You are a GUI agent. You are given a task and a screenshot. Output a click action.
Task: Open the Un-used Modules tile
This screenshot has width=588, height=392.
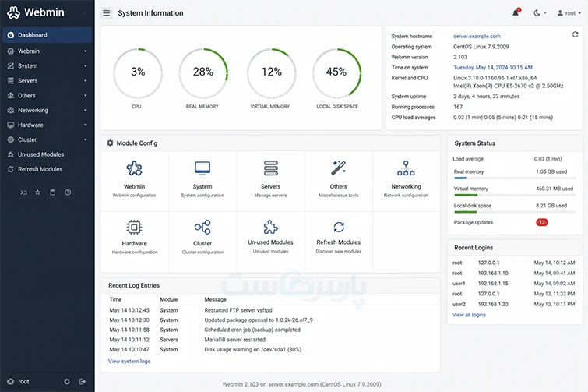coord(271,242)
